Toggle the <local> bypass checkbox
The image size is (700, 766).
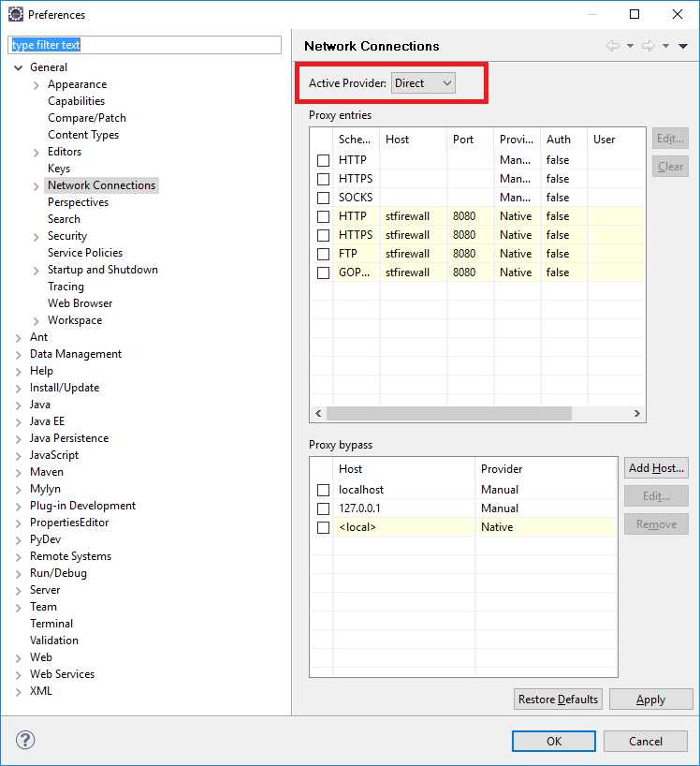[323, 527]
